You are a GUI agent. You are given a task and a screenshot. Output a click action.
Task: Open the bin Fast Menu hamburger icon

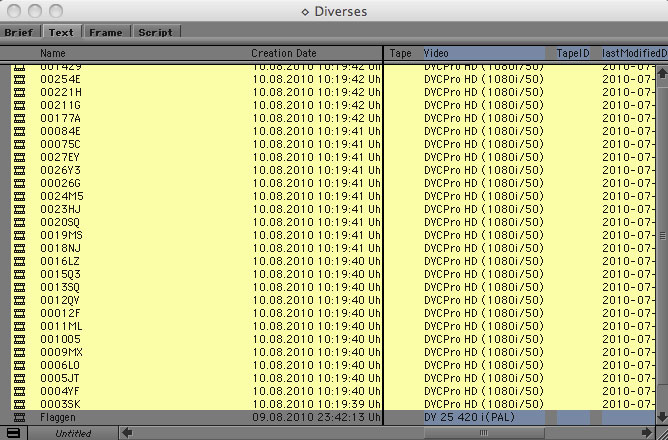pos(12,433)
